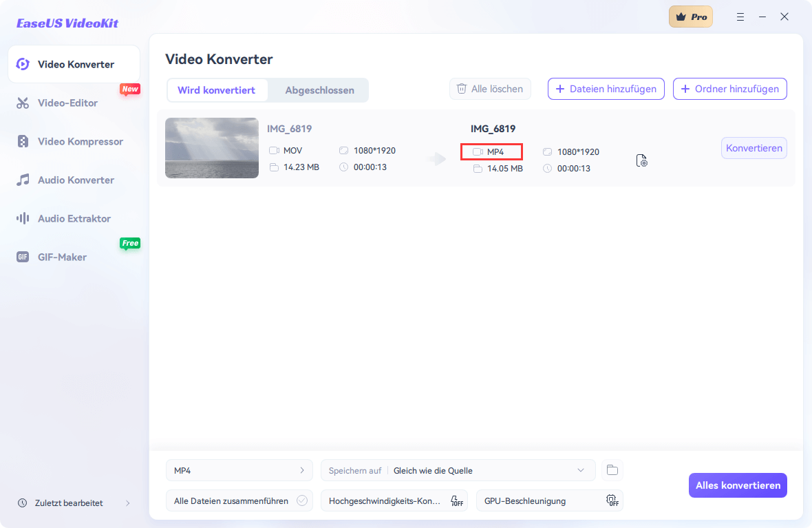
Task: Click the Video-Editor scissors icon
Action: 23,103
